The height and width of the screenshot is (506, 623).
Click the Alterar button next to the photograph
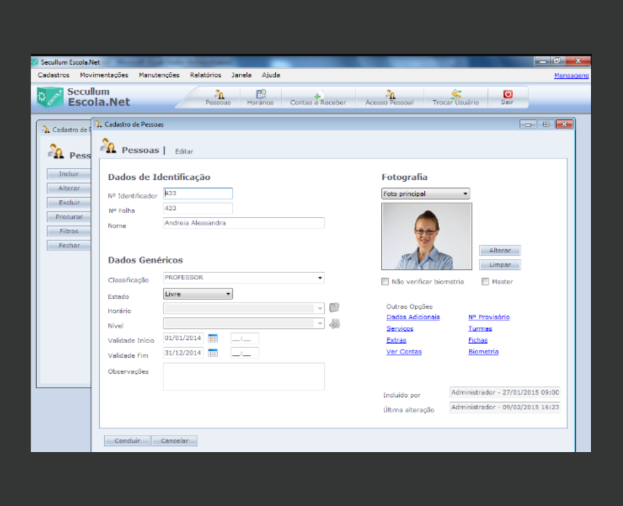pyautogui.click(x=500, y=250)
